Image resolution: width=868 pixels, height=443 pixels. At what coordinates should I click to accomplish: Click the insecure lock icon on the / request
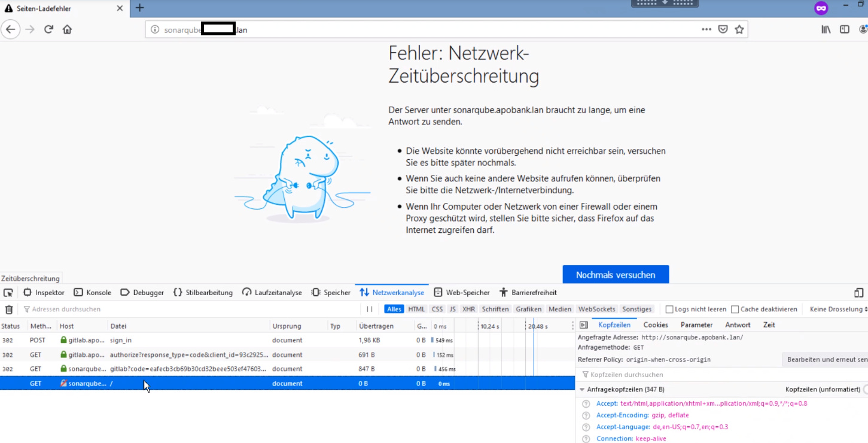[63, 383]
